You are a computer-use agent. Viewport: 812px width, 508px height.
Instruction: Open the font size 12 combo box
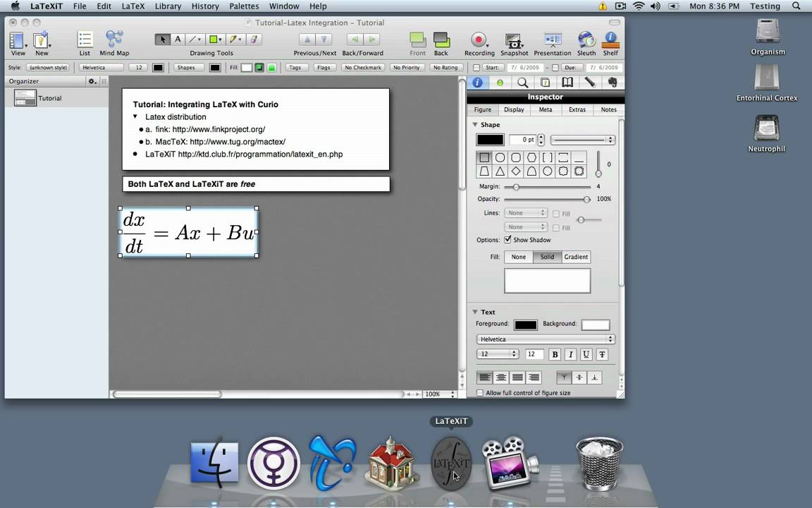pos(497,354)
